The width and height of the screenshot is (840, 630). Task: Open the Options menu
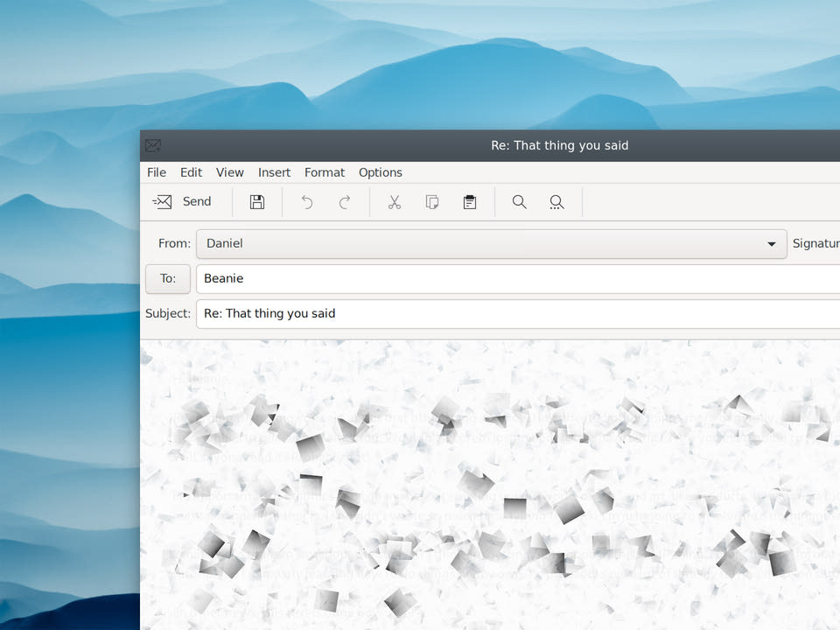click(x=380, y=172)
